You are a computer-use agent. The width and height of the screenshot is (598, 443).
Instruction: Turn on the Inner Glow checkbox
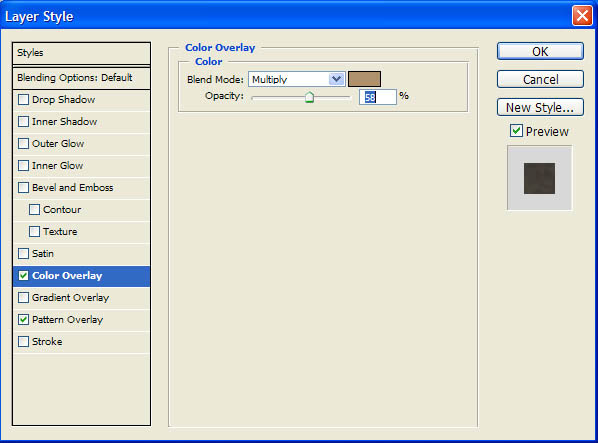23,166
